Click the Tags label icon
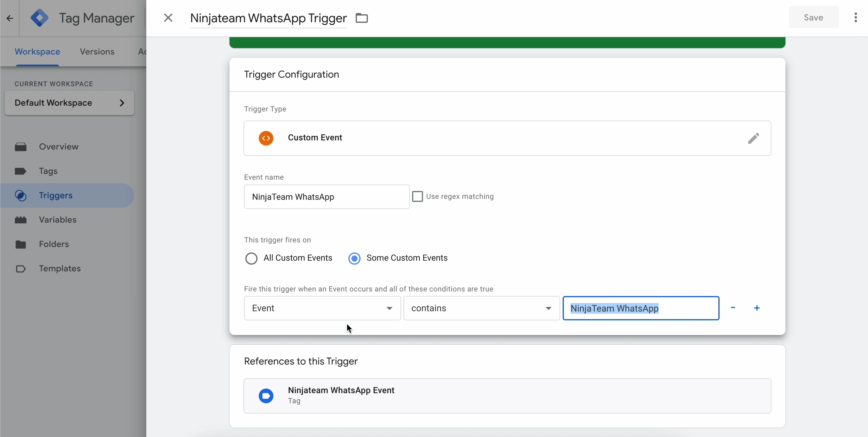The image size is (868, 437). [x=20, y=171]
